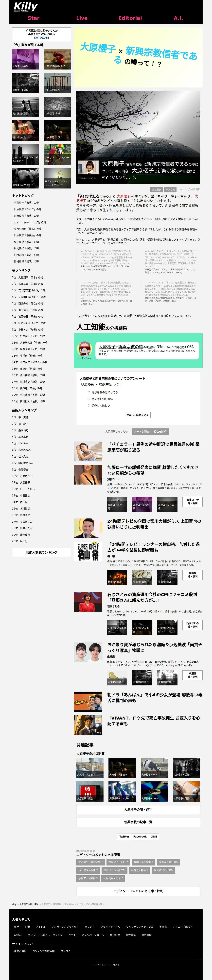Open the 大原櫻子×放送 ON AIR thumbnail
212x980 pixels.
click(90, 791)
